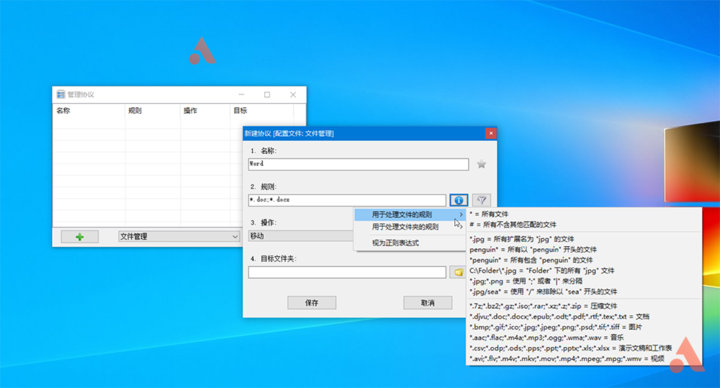This screenshot has width=720, height=388.
Task: Open the 文件管理 profile dropdown
Action: click(x=179, y=236)
